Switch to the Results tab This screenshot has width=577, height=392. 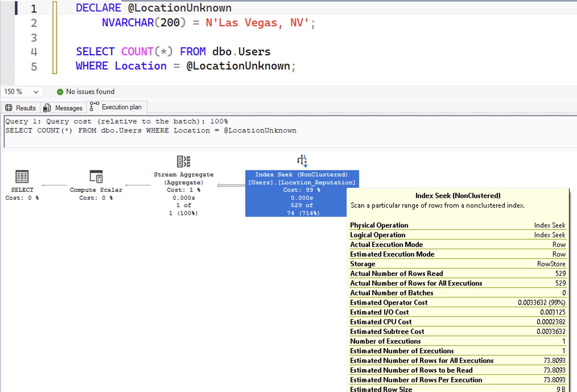click(25, 108)
